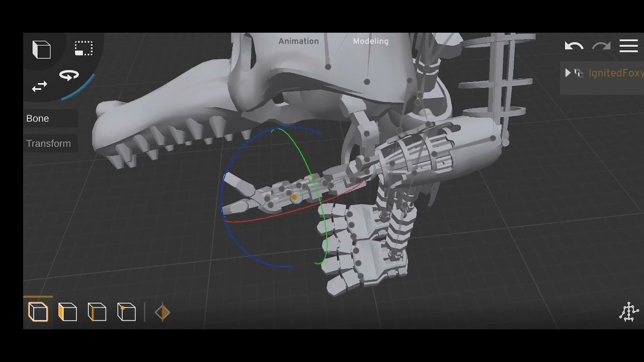Undo the last action
The height and width of the screenshot is (362, 644).
pos(574,46)
